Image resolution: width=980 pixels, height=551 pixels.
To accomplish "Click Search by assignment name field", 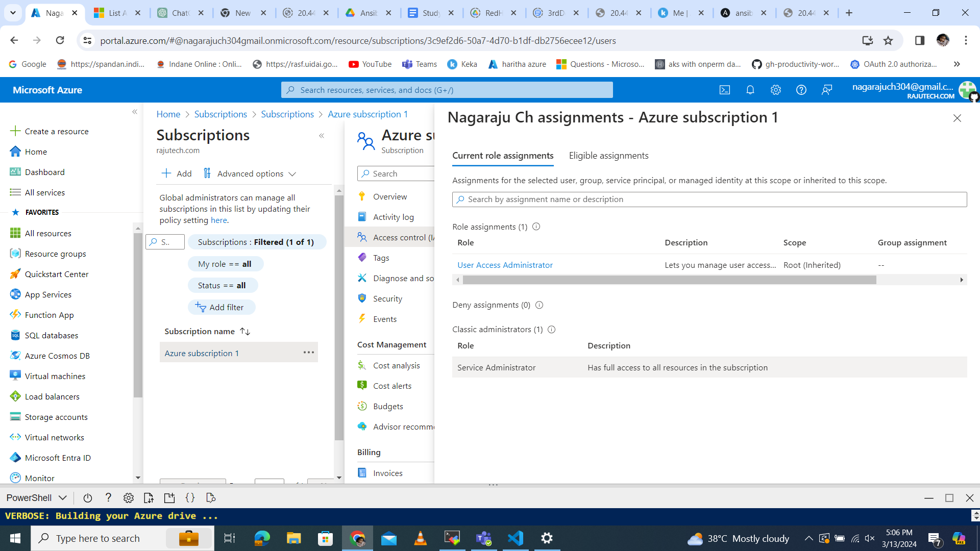I will (709, 199).
